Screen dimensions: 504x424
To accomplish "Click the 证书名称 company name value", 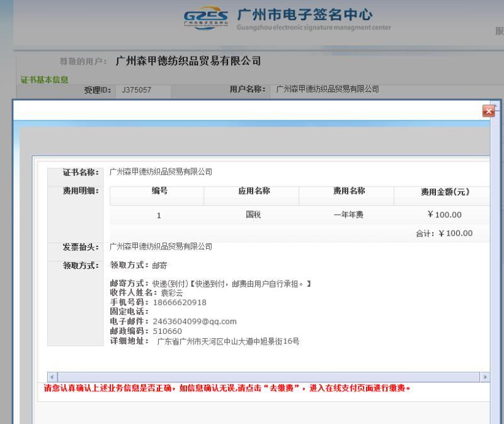I will pyautogui.click(x=161, y=171).
